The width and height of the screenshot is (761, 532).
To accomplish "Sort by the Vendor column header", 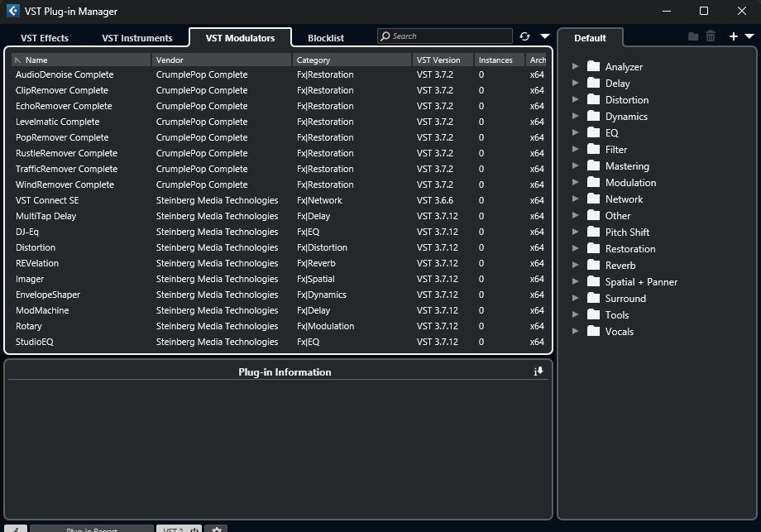I will [222, 60].
